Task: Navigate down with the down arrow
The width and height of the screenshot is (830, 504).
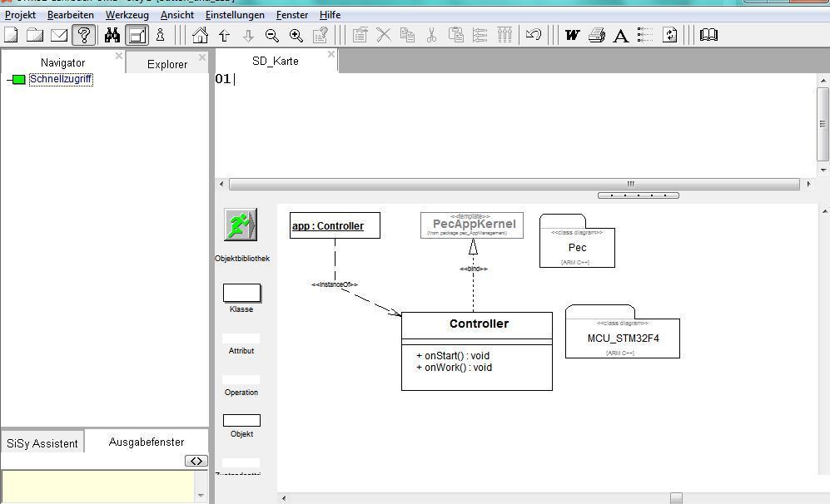Action: coord(248,36)
